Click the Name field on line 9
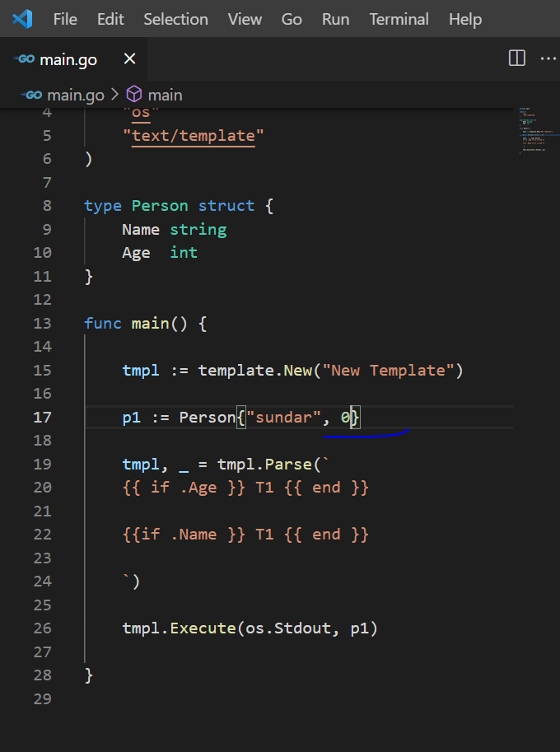This screenshot has width=560, height=752. click(141, 229)
